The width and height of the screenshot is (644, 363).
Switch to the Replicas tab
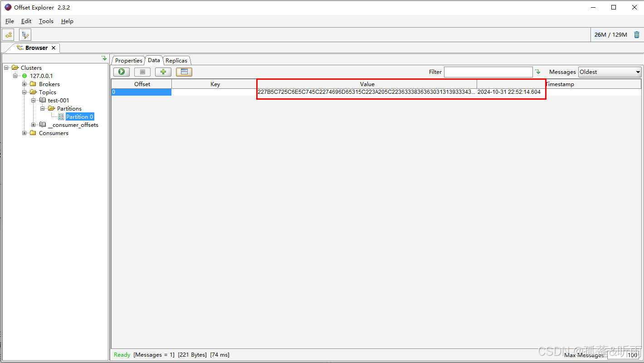coord(176,60)
